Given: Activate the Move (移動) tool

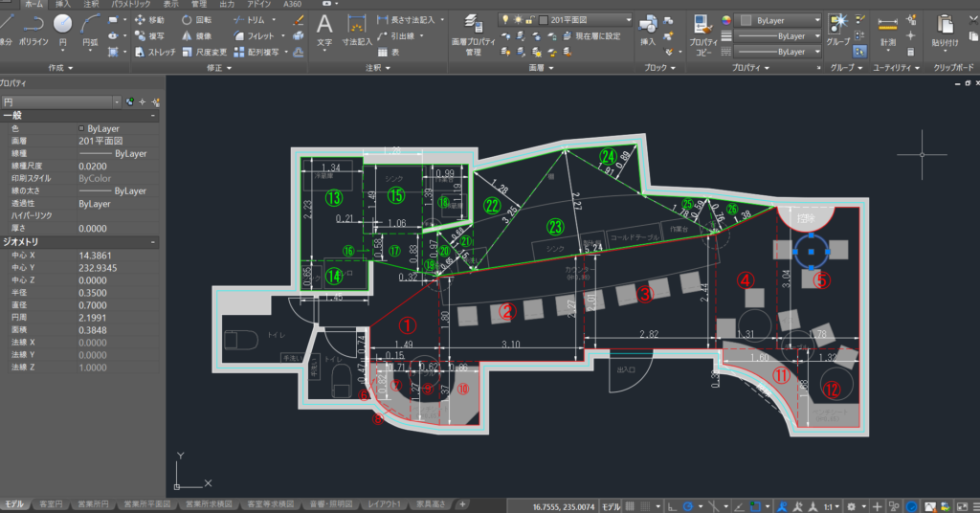Looking at the screenshot, I should coord(149,19).
